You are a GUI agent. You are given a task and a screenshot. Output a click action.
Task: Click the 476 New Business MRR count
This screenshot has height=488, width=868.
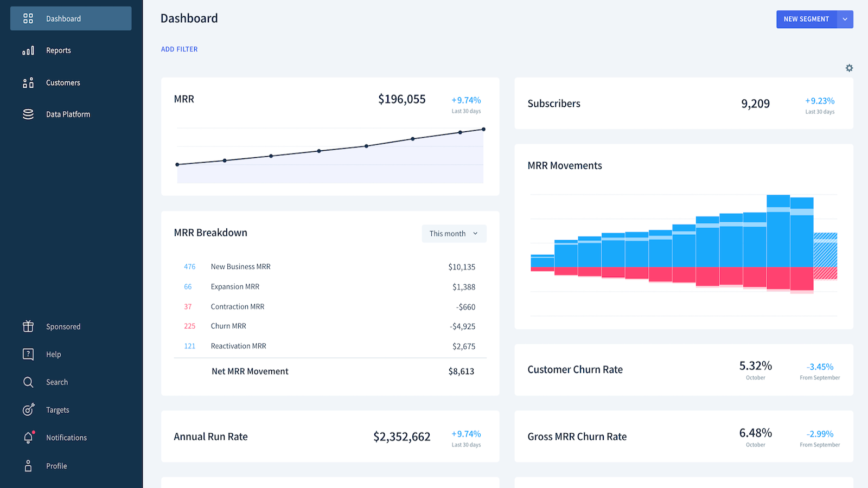point(189,267)
